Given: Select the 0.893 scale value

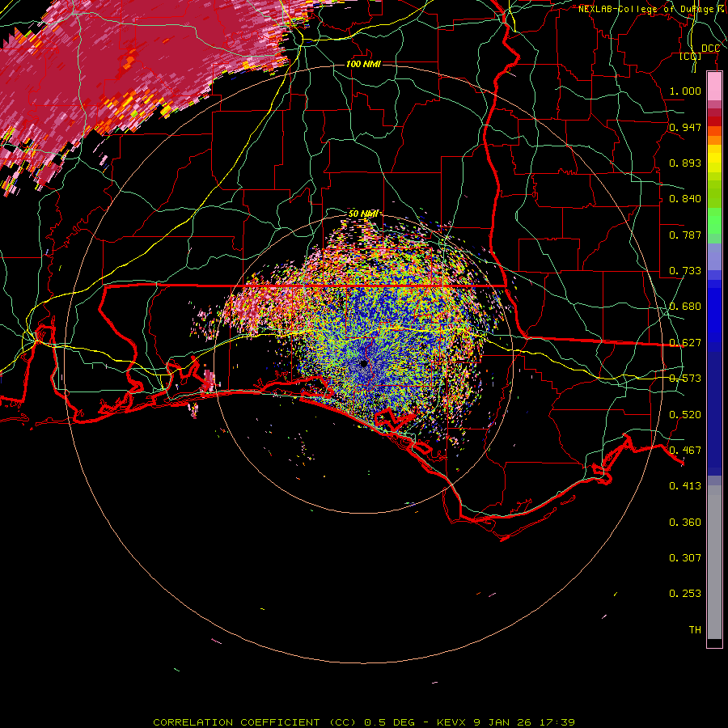Looking at the screenshot, I should 685,163.
